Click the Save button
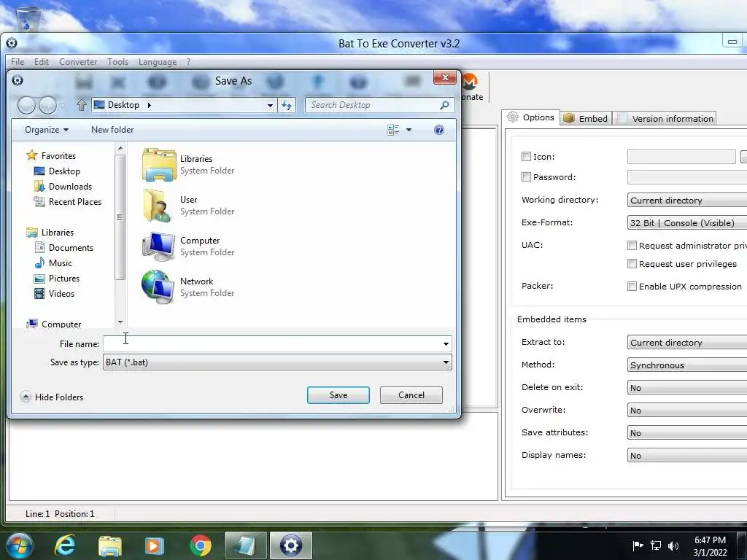The height and width of the screenshot is (560, 747). click(338, 395)
